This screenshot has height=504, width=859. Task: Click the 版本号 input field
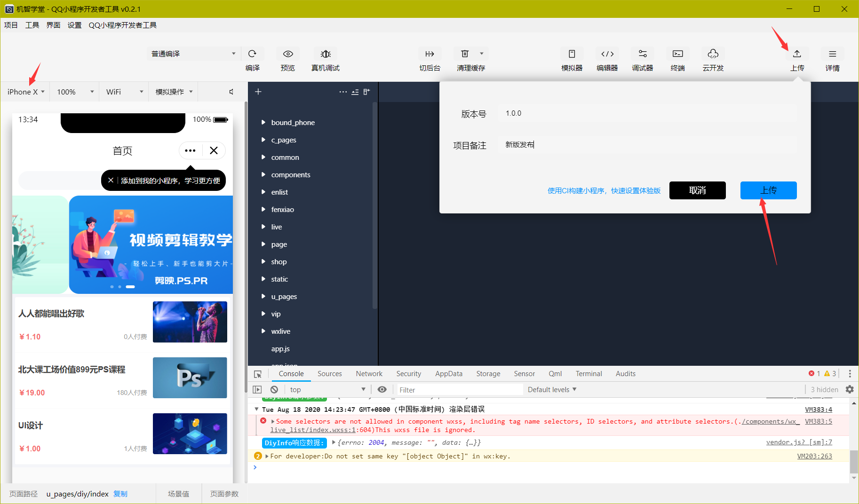click(x=648, y=113)
